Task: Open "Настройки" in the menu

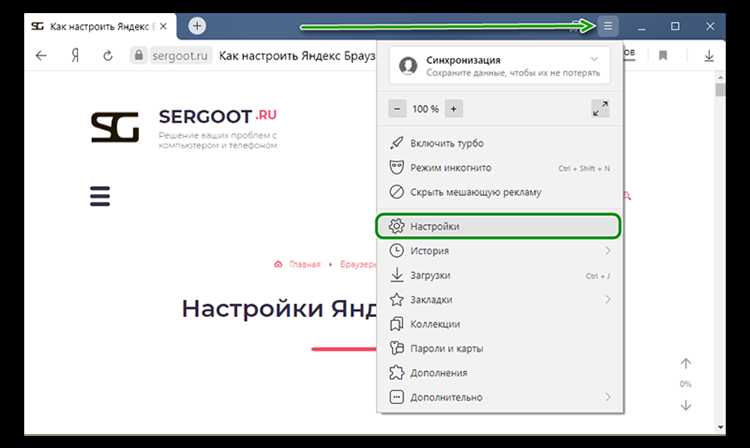Action: click(x=498, y=226)
